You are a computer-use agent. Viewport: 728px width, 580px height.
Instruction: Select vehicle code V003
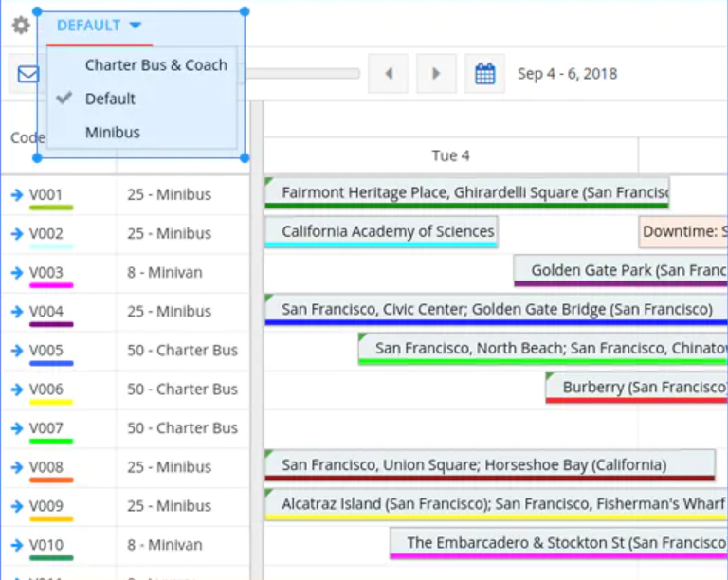click(x=45, y=272)
